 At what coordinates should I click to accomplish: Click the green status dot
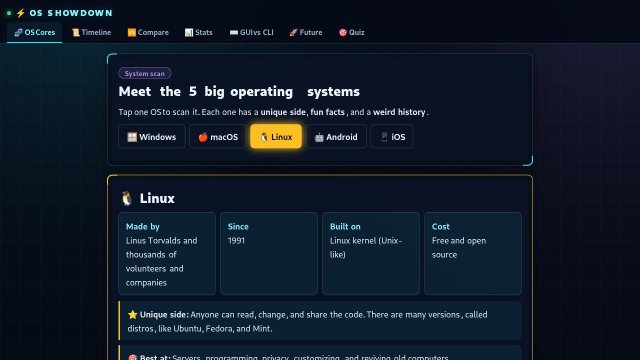point(9,13)
